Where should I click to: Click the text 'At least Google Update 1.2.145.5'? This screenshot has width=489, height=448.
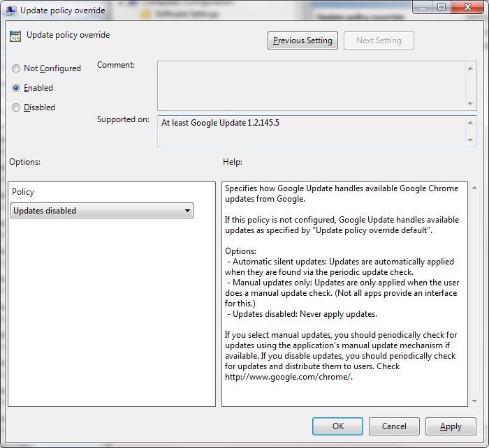pos(220,123)
